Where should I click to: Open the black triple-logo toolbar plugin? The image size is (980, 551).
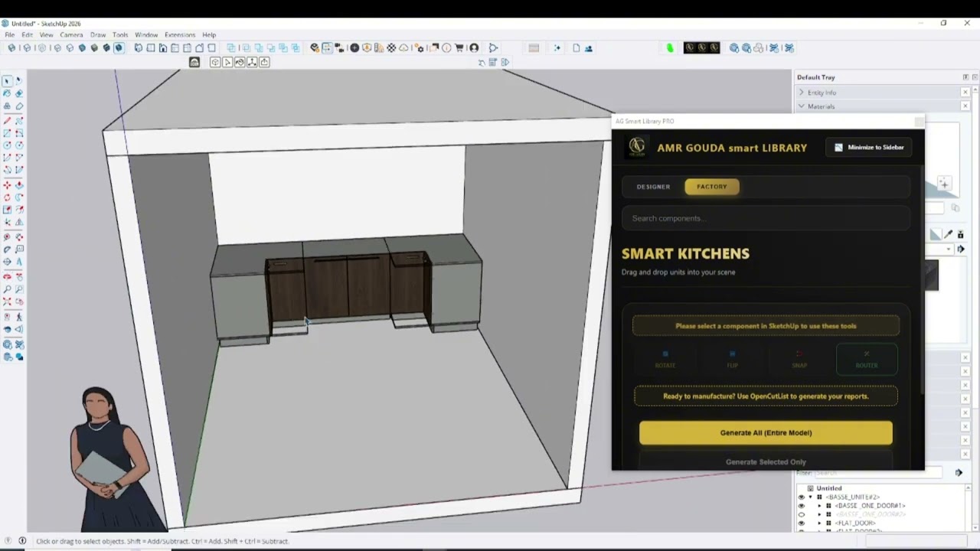coord(702,48)
